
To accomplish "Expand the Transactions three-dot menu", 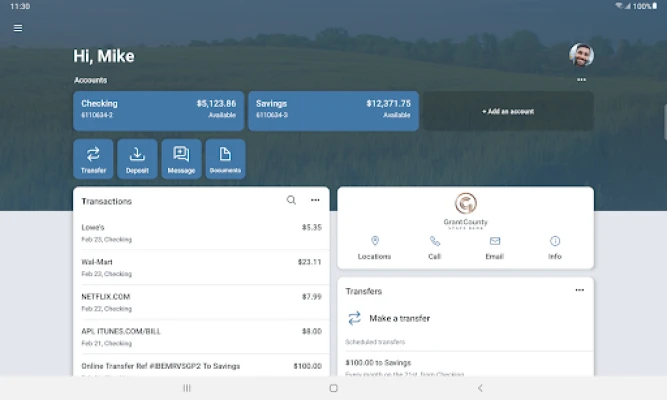I will coord(315,200).
